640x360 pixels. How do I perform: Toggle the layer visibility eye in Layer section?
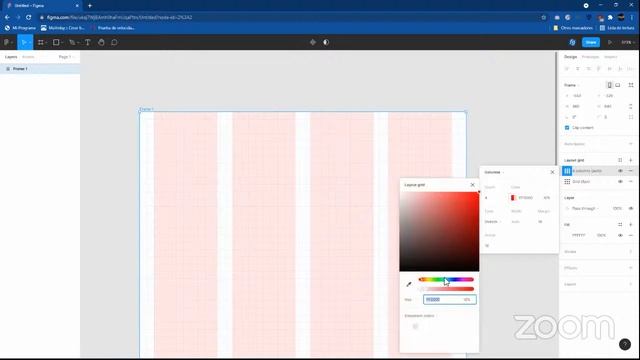[631, 208]
